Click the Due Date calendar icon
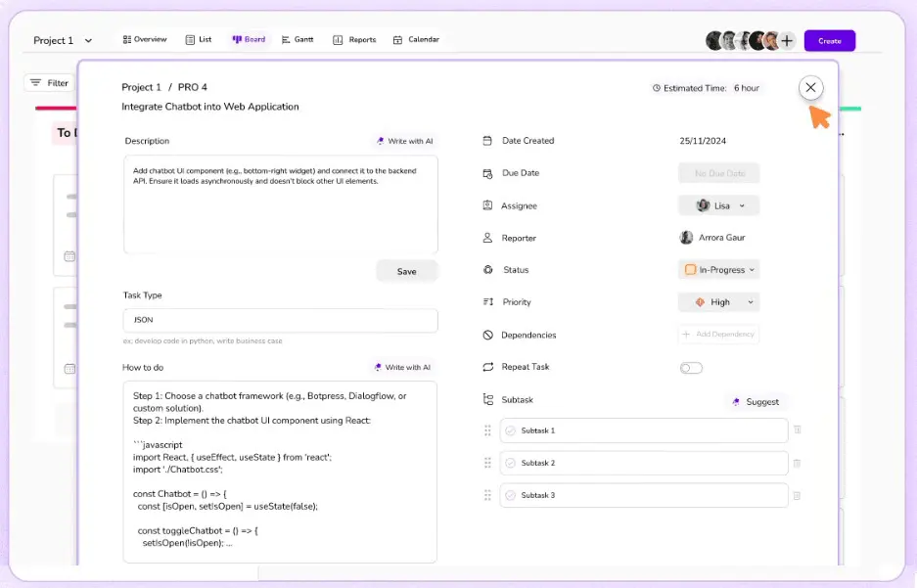Image resolution: width=917 pixels, height=588 pixels. coord(487,173)
